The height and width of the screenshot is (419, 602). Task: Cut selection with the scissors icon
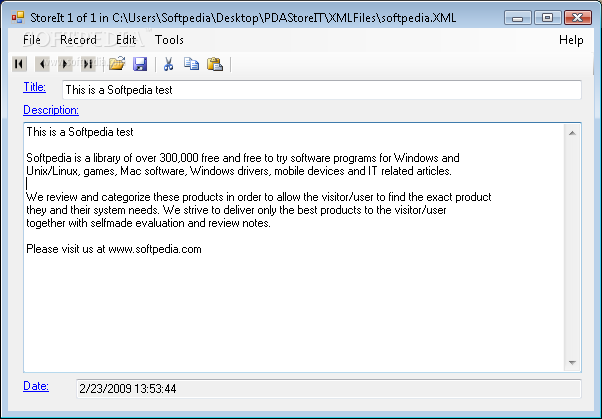pyautogui.click(x=169, y=64)
